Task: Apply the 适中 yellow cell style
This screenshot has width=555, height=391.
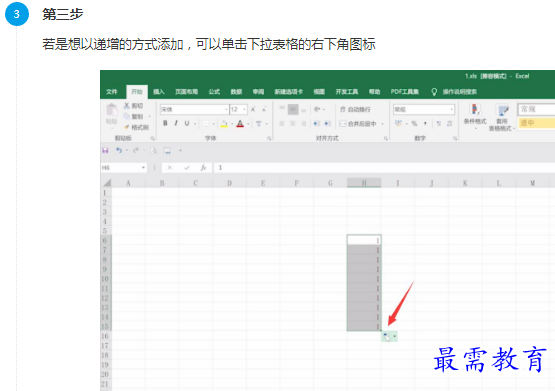Action: pos(536,123)
